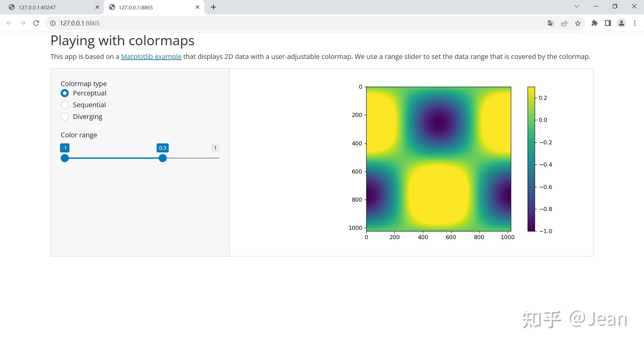
Task: Open the Matplotlib example link
Action: [151, 57]
